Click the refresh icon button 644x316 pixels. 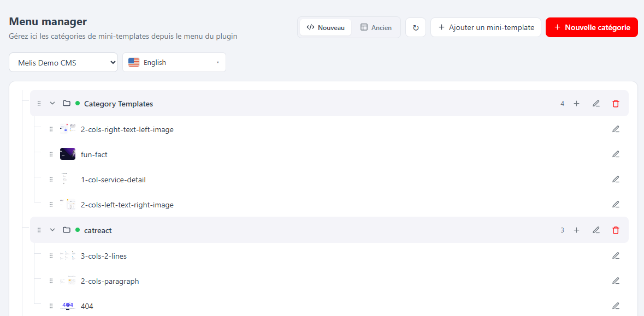tap(416, 27)
